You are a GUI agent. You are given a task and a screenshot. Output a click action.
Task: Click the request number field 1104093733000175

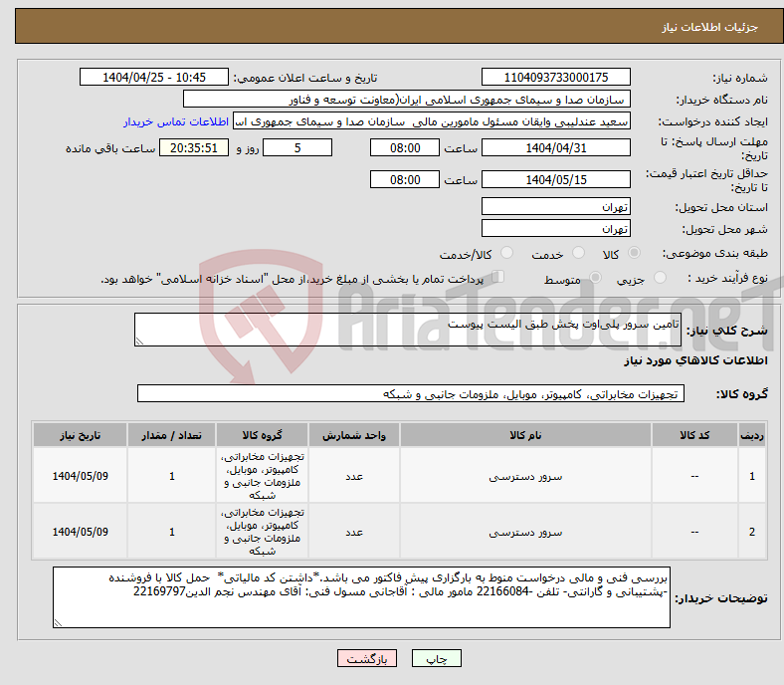pos(555,77)
